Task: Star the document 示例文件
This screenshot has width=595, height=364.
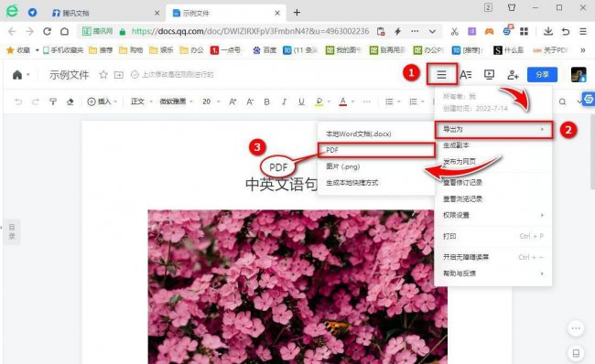Action: point(103,75)
